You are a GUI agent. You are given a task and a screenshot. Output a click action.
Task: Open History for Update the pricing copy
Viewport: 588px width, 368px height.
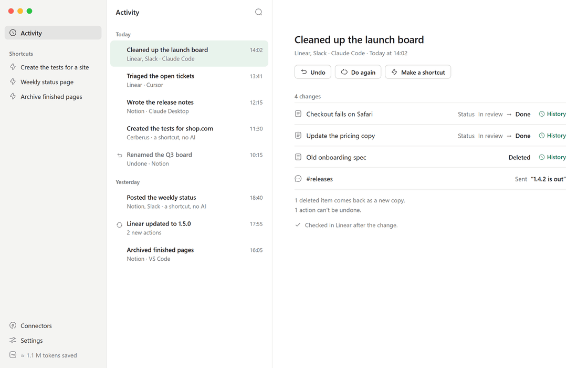click(552, 136)
